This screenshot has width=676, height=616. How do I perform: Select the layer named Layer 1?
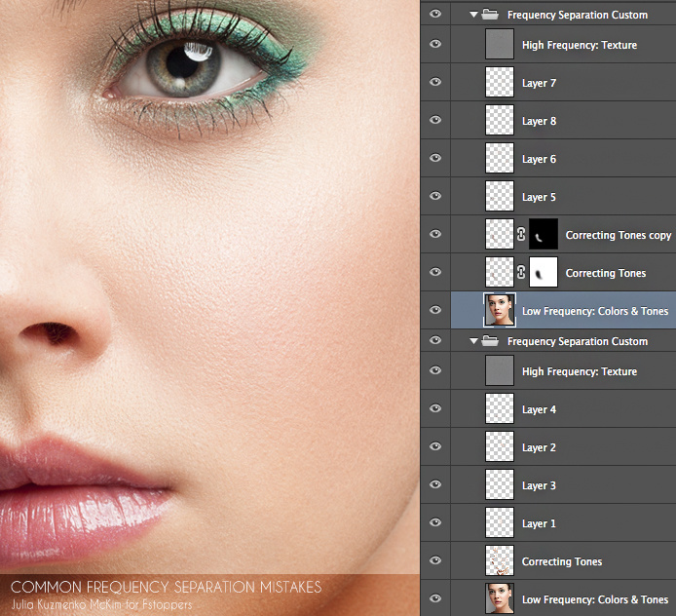click(539, 522)
